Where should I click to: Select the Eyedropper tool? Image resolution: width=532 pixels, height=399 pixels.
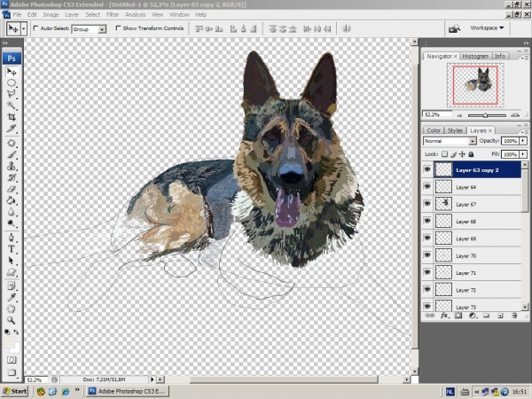click(x=12, y=298)
